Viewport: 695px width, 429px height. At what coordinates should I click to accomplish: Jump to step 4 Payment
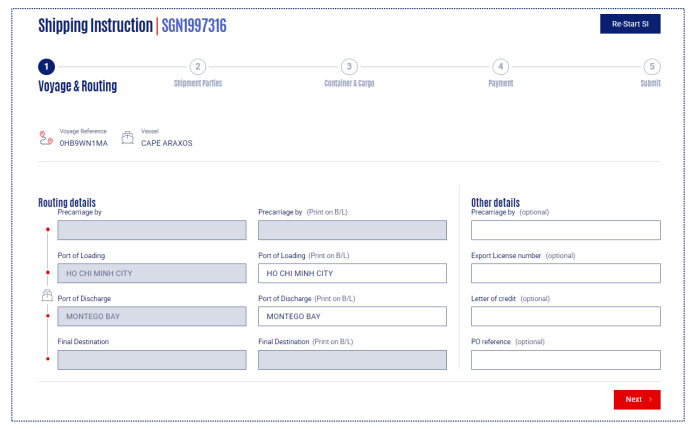[x=500, y=67]
